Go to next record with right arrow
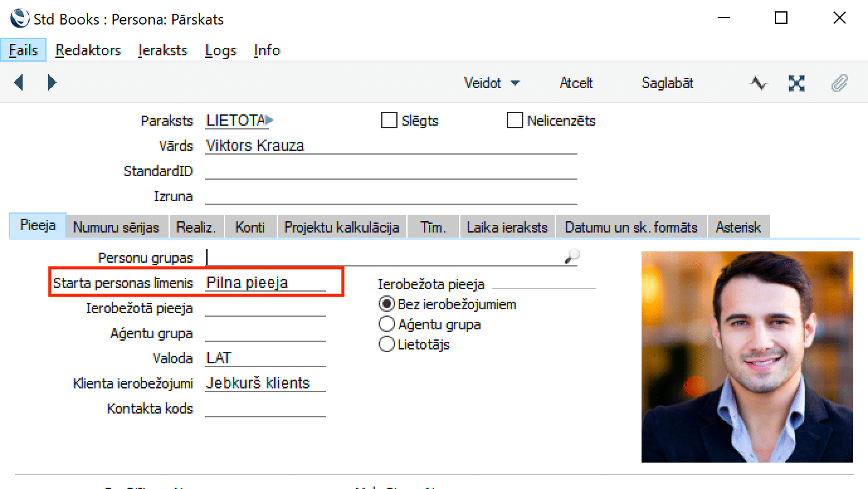 click(x=52, y=82)
